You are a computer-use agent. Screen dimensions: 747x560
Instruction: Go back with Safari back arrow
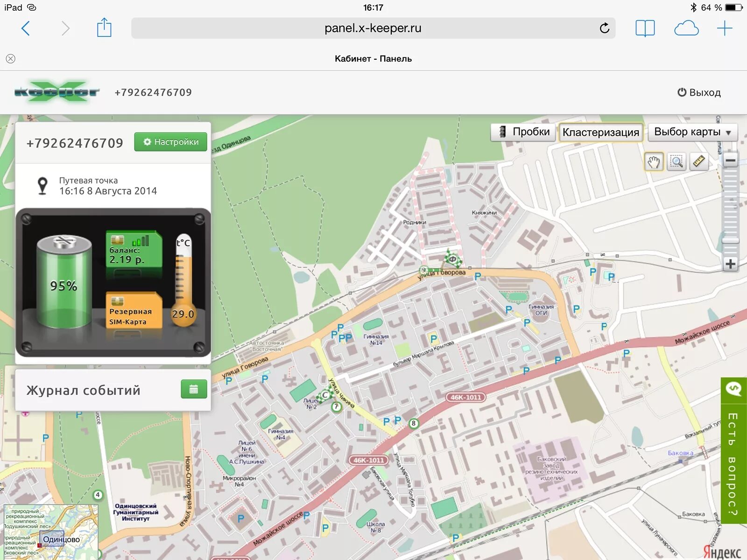(x=26, y=28)
